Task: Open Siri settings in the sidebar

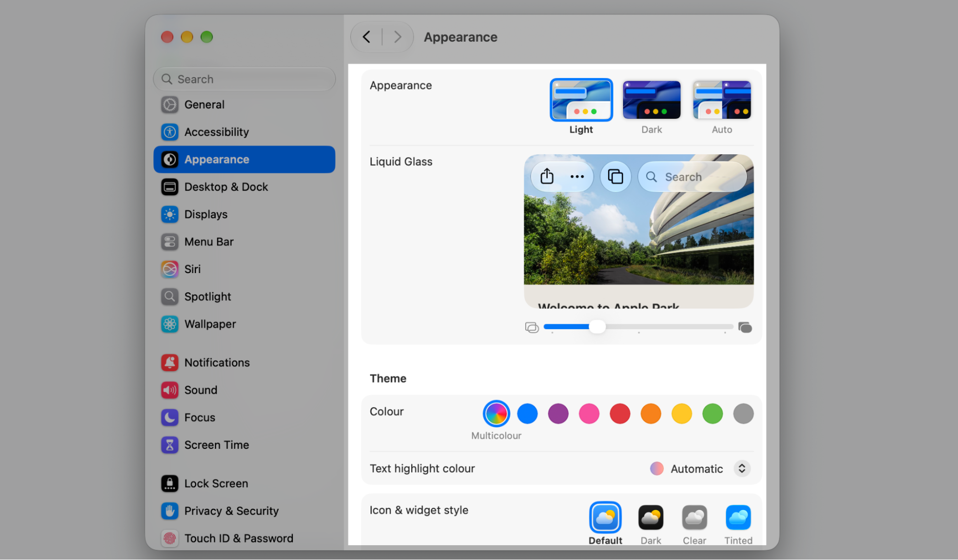Action: coord(244,269)
